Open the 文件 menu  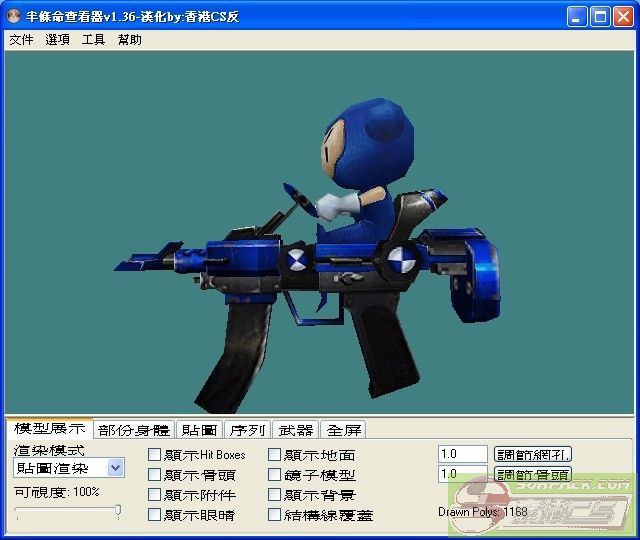(21, 40)
